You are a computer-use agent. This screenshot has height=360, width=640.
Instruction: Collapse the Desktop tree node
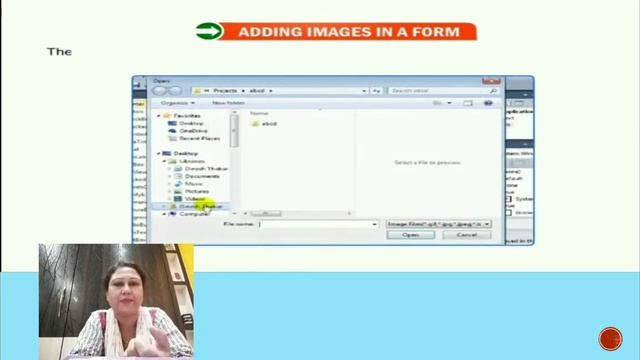click(159, 153)
